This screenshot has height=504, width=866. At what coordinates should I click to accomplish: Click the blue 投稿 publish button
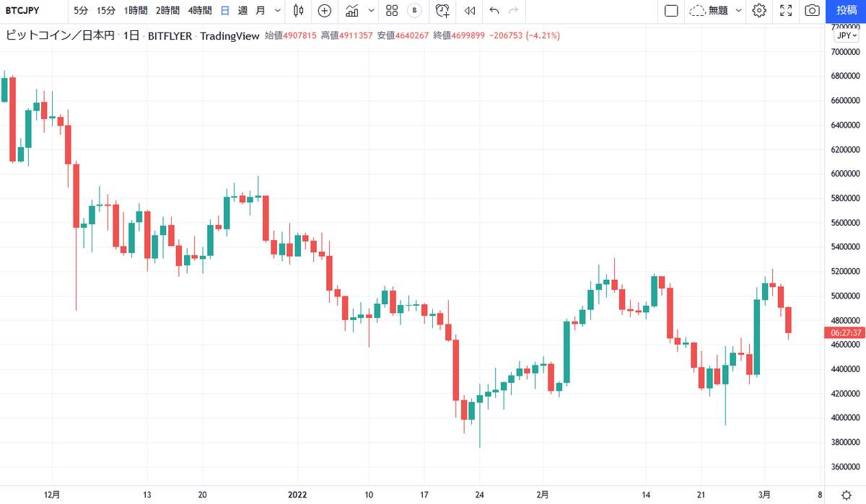847,11
